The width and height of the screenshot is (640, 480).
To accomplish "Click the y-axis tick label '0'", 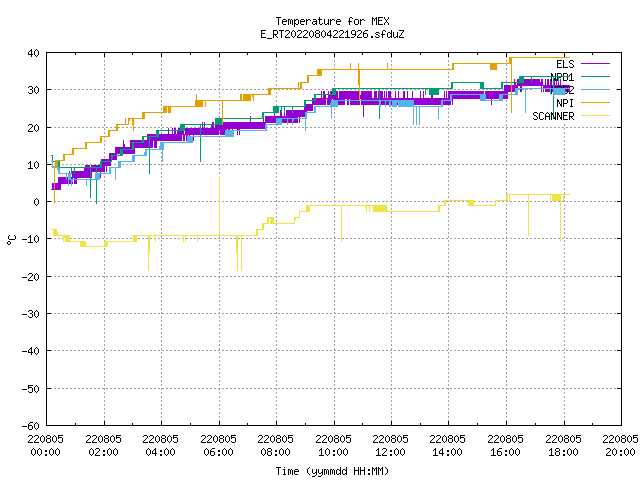I will pos(37,202).
